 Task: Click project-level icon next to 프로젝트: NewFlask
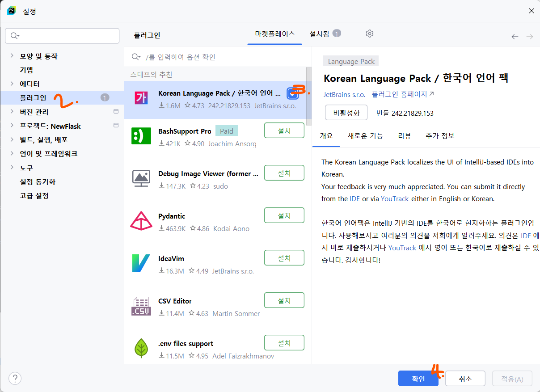coord(116,126)
